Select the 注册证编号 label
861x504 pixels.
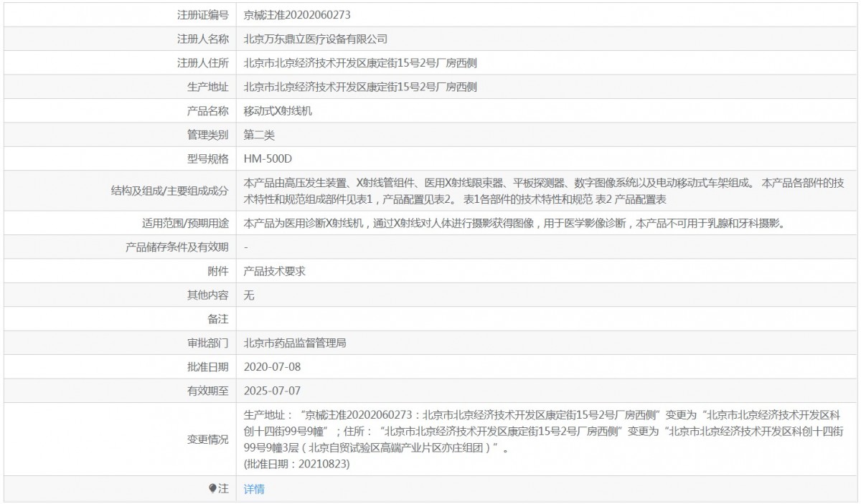click(x=203, y=15)
